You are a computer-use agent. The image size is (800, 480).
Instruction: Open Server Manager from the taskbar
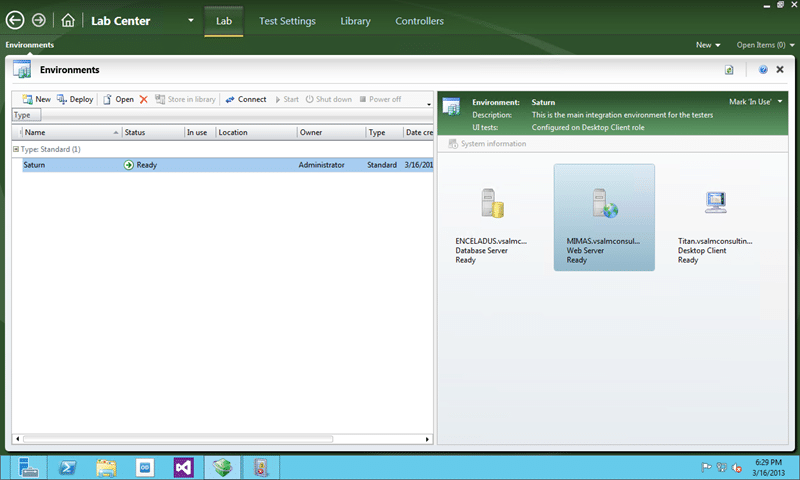click(x=29, y=467)
